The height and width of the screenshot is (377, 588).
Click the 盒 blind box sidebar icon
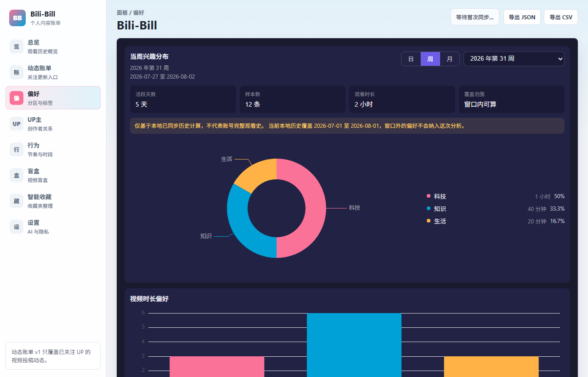17,175
